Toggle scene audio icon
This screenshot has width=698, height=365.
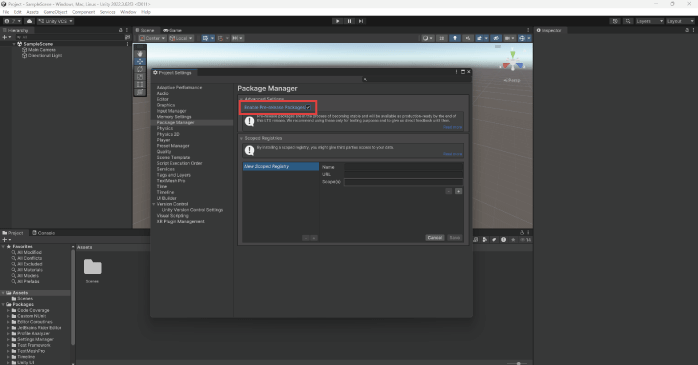(467, 38)
